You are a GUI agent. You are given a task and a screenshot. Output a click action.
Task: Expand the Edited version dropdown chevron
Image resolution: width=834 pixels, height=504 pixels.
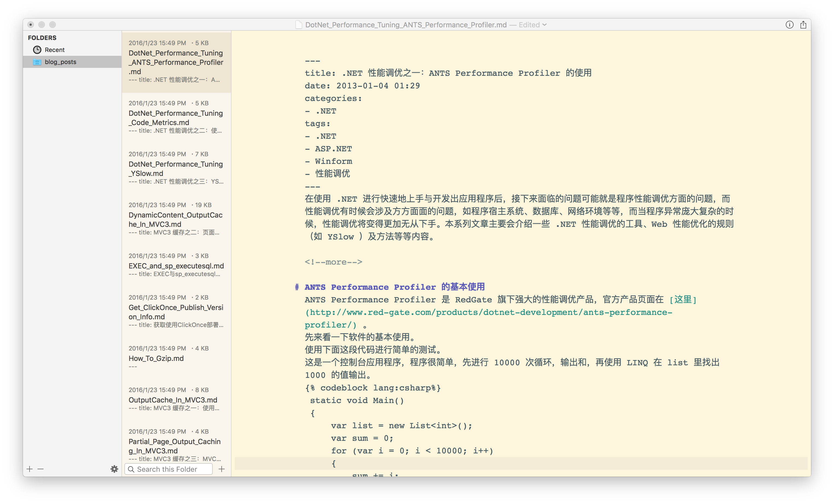(545, 25)
